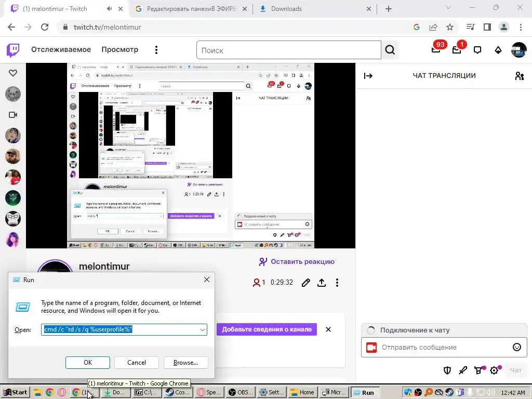Open the Twitch home logo
Screen dimensions: 532x399
[x=13, y=50]
